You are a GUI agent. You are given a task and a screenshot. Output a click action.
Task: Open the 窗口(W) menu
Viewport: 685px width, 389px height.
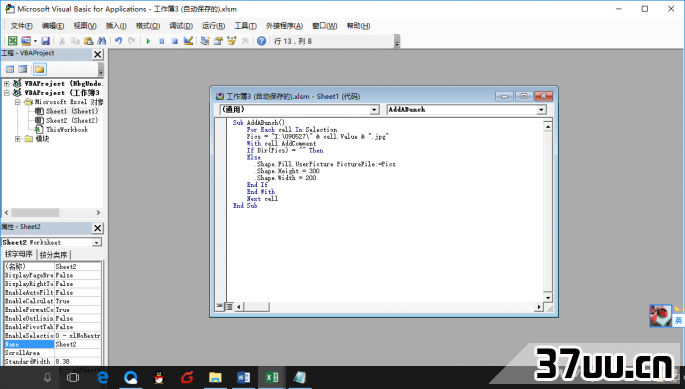(325, 26)
